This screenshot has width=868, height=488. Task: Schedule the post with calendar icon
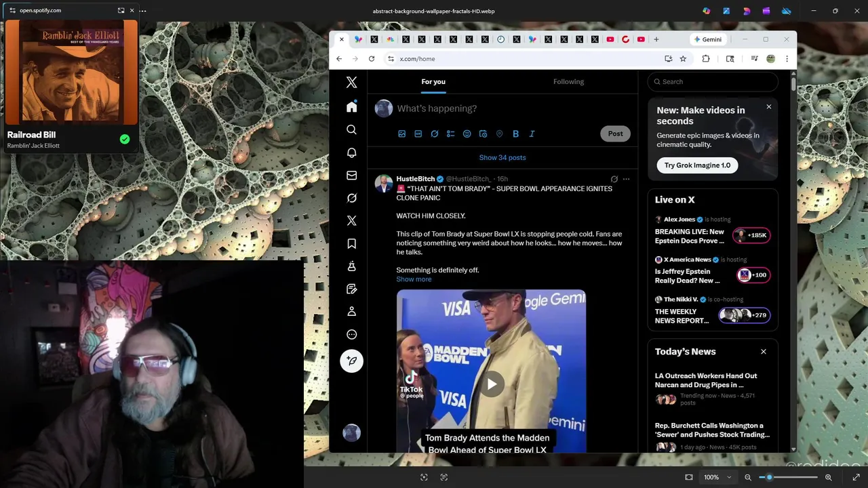(x=483, y=134)
